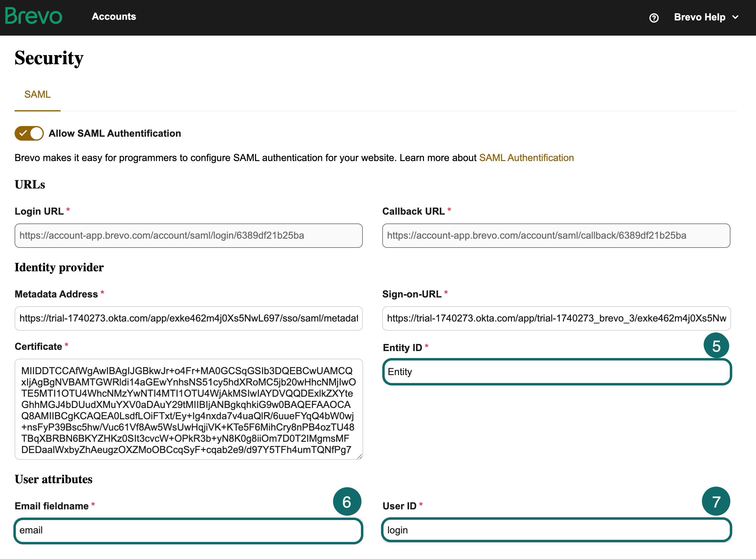Viewport: 756px width, 559px height.
Task: Click the Entity ID input field
Action: pos(557,372)
